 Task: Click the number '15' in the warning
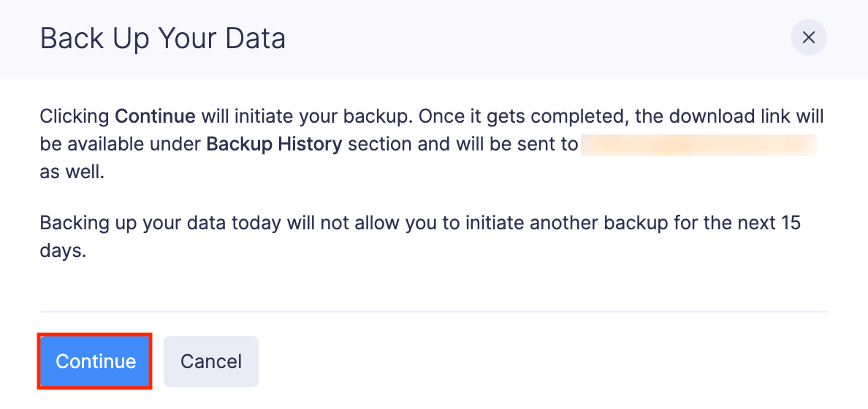[x=789, y=222]
